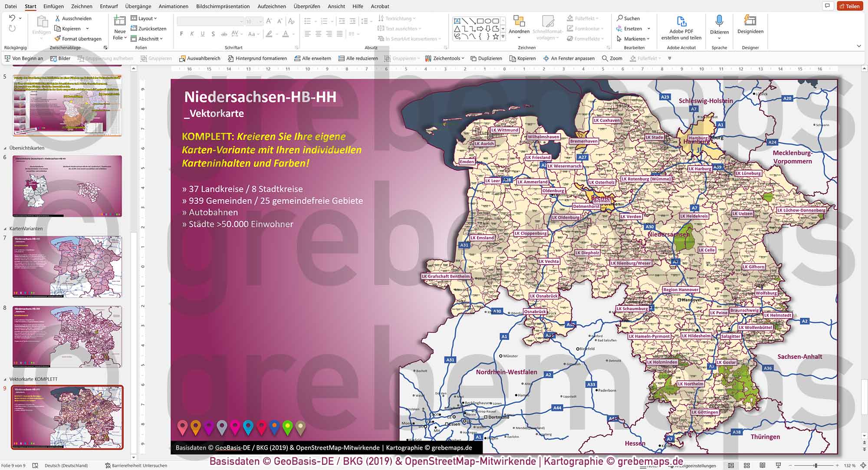
Task: Open the Abschnitt dropdown
Action: pyautogui.click(x=150, y=39)
